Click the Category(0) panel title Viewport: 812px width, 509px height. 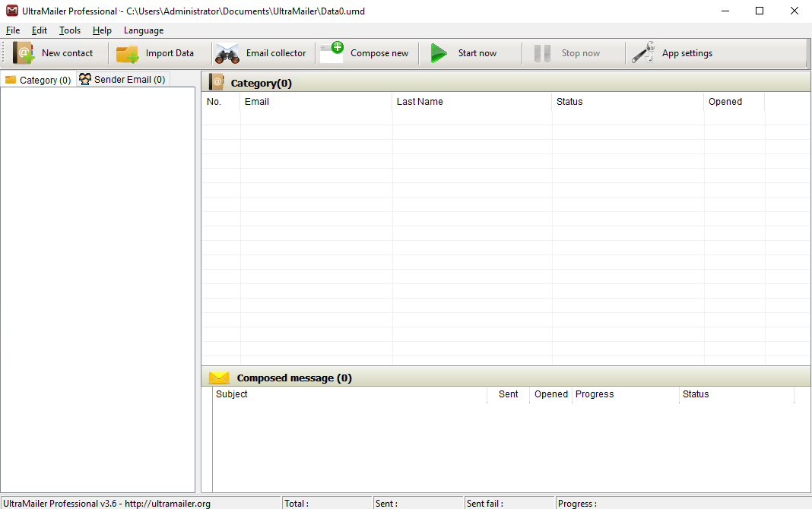(261, 83)
